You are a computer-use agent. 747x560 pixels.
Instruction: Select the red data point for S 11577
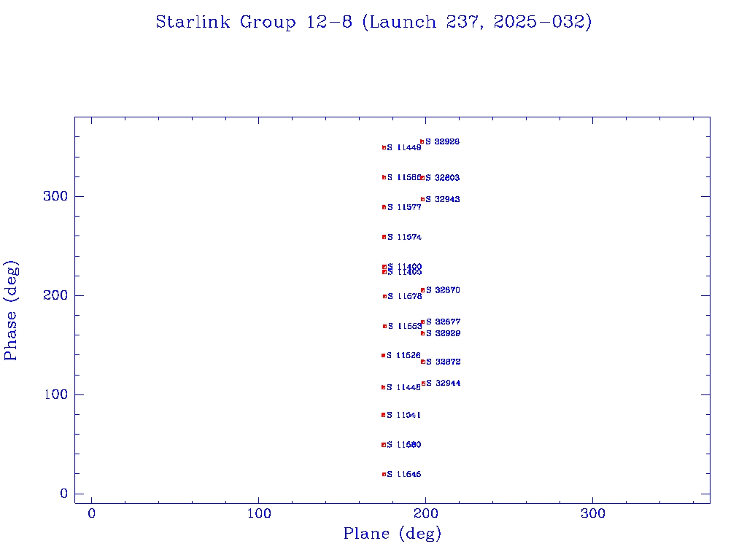(384, 207)
